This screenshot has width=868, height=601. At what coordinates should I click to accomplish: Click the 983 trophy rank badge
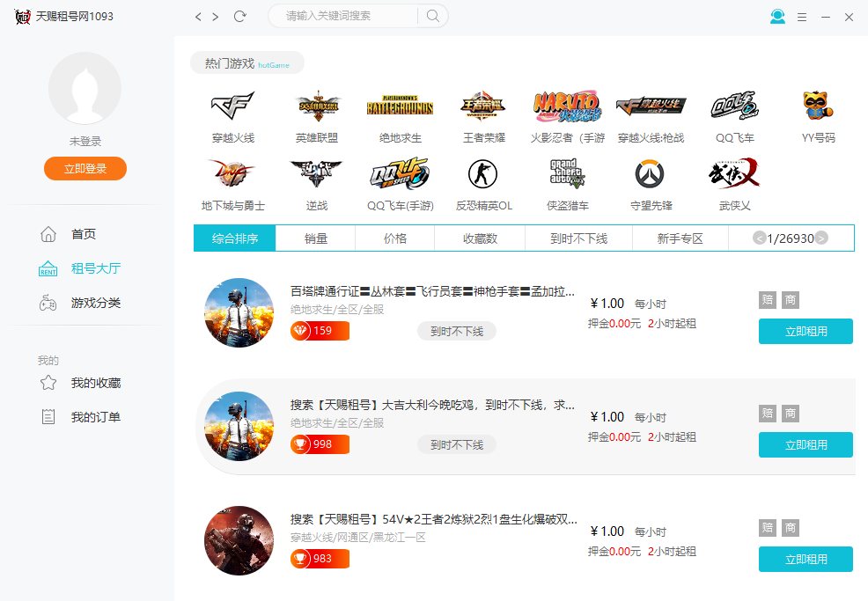(x=320, y=559)
